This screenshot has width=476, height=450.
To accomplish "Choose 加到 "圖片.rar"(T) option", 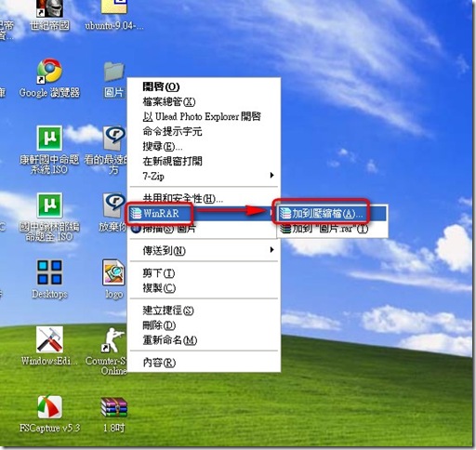I will (x=324, y=229).
